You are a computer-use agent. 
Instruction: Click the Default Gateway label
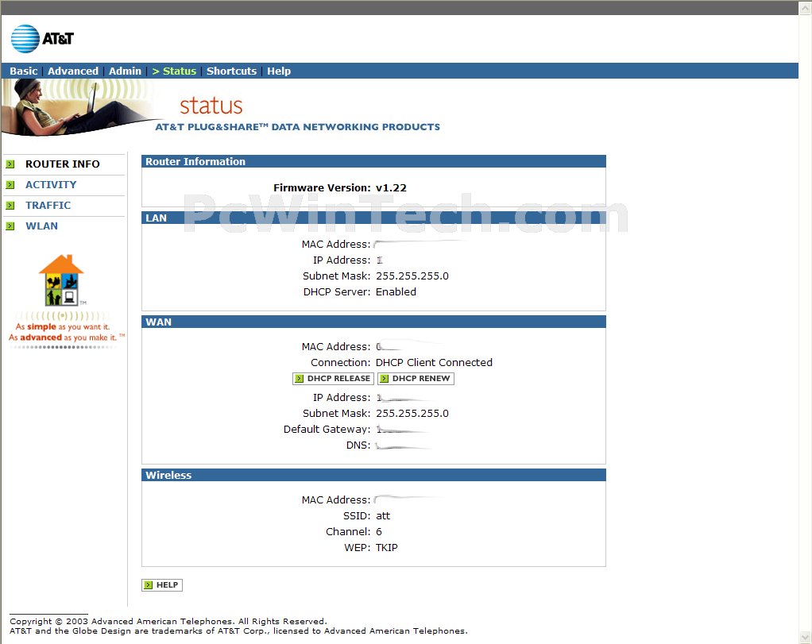pos(327,430)
